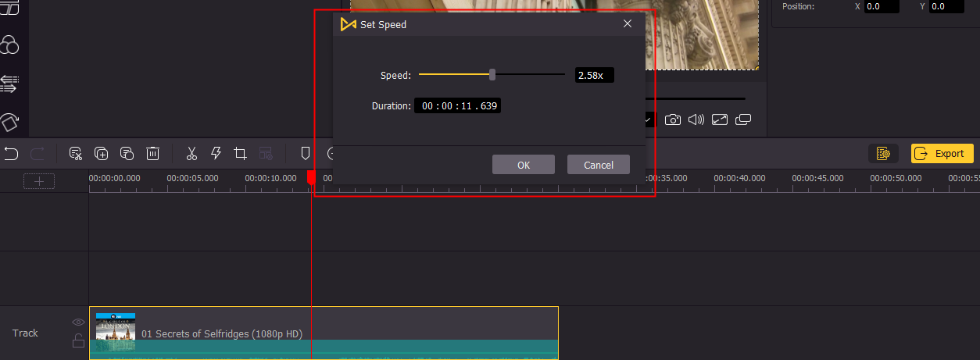980x360 pixels.
Task: Select the Crop tool icon
Action: pyautogui.click(x=241, y=154)
